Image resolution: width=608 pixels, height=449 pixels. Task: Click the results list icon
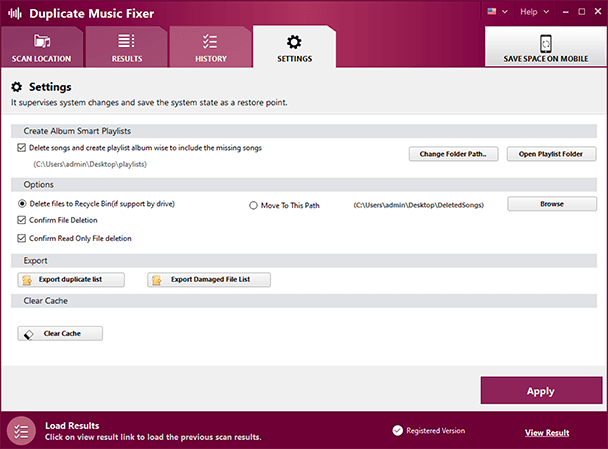(126, 41)
